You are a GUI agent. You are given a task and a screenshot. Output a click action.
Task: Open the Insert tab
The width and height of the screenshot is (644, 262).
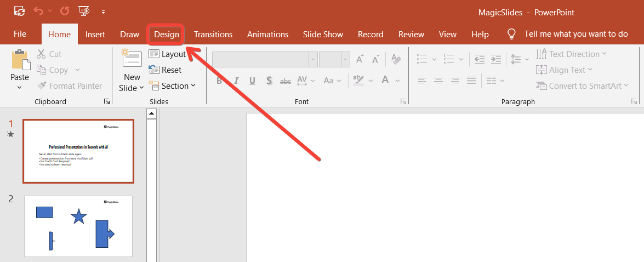(x=95, y=35)
